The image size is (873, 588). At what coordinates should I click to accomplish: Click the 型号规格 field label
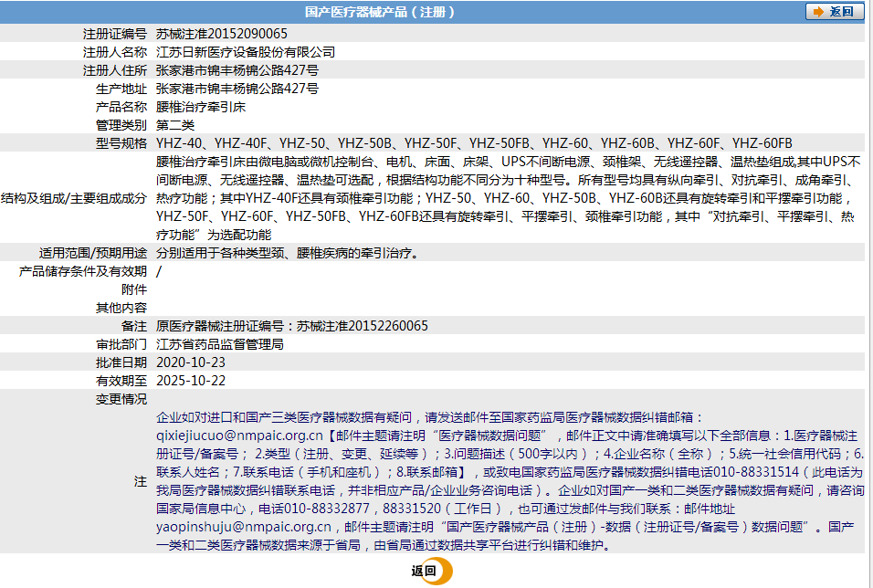(121, 143)
